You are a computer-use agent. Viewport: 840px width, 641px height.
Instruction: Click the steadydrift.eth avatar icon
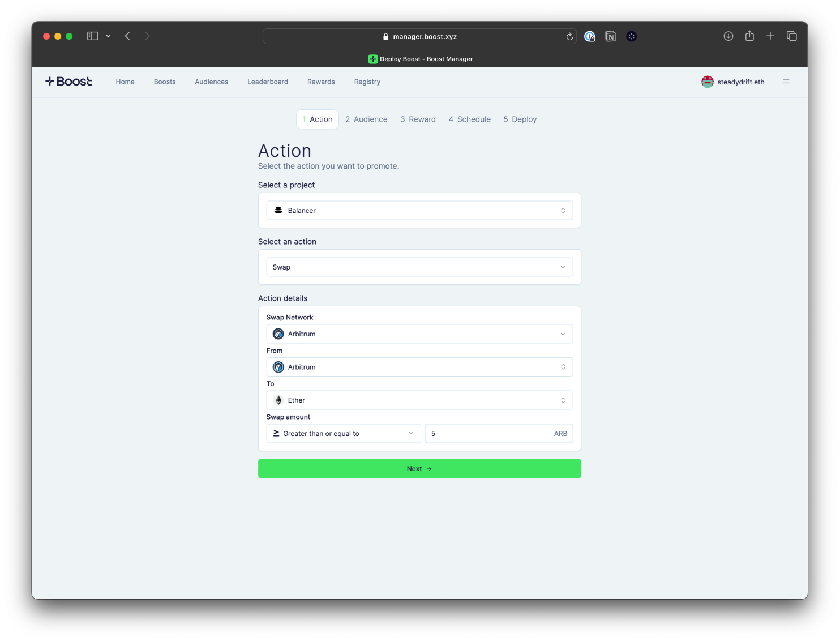tap(707, 82)
